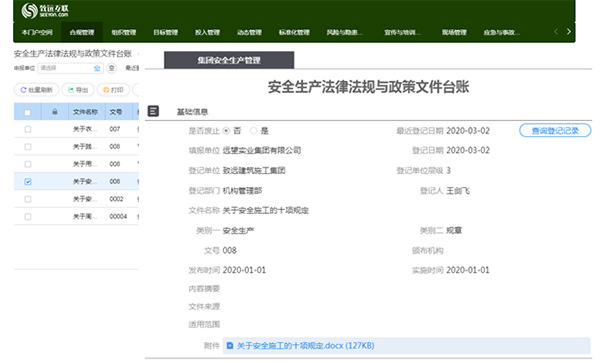The image size is (600, 363).
Task: Open the 应急与事故 menu
Action: (x=501, y=33)
